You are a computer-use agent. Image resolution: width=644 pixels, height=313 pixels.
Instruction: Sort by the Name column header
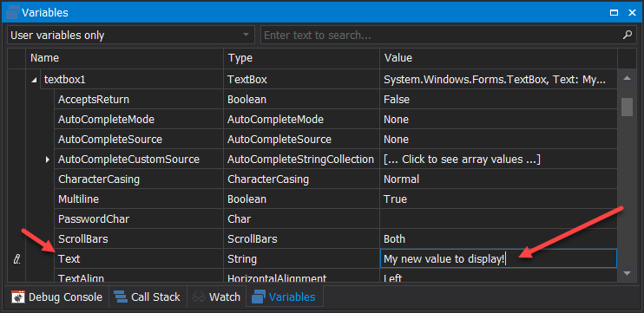point(125,58)
